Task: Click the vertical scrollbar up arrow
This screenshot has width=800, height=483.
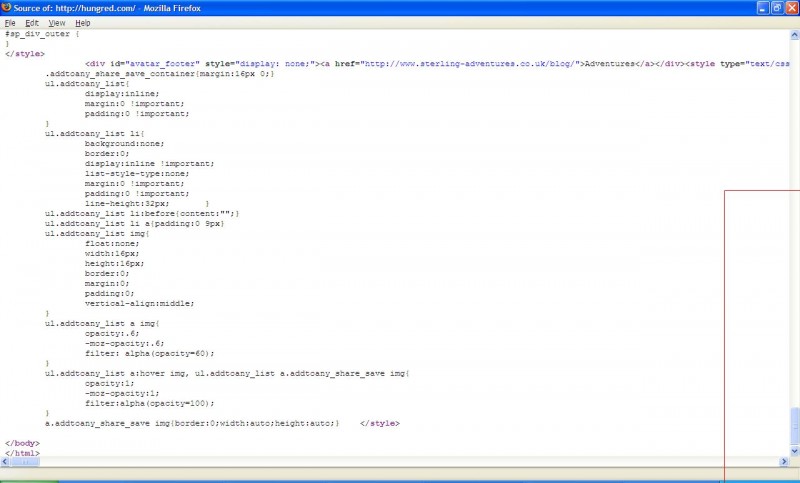Action: pos(795,33)
